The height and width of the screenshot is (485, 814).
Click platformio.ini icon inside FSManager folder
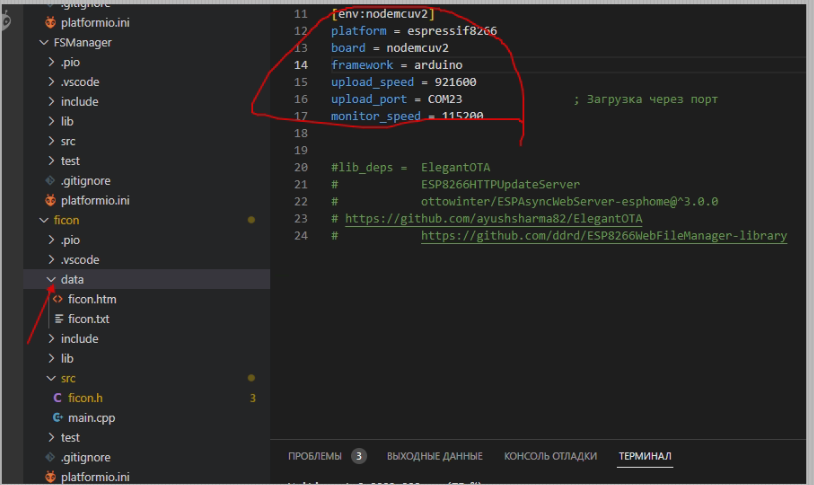50,200
